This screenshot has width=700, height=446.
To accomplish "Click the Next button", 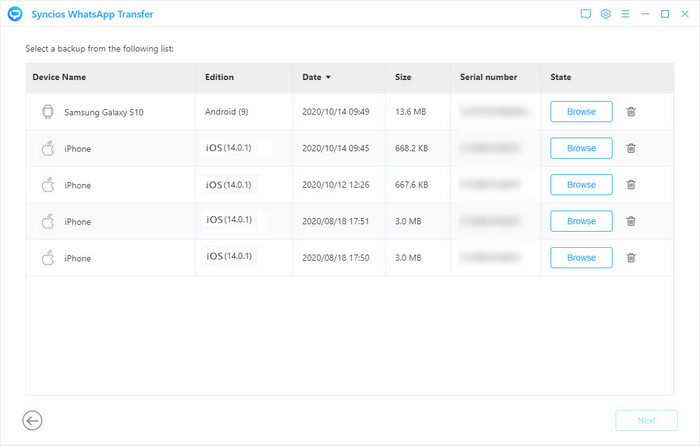I will pos(646,421).
